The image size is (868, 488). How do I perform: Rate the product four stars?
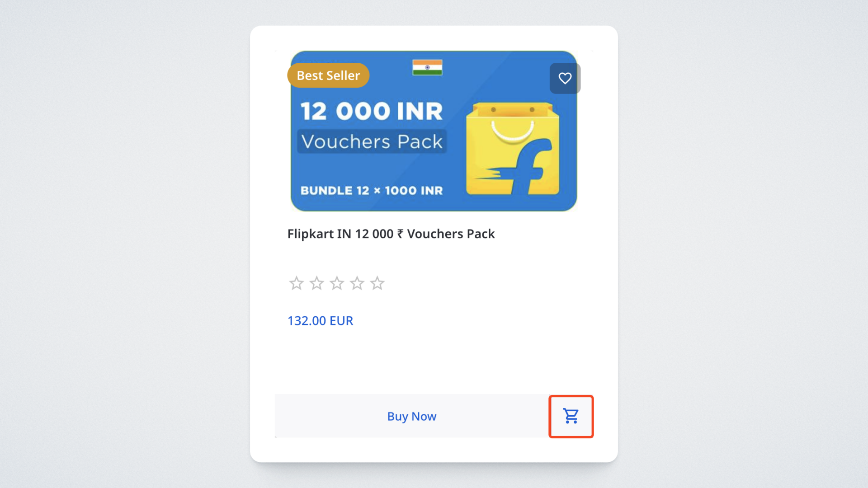[357, 283]
